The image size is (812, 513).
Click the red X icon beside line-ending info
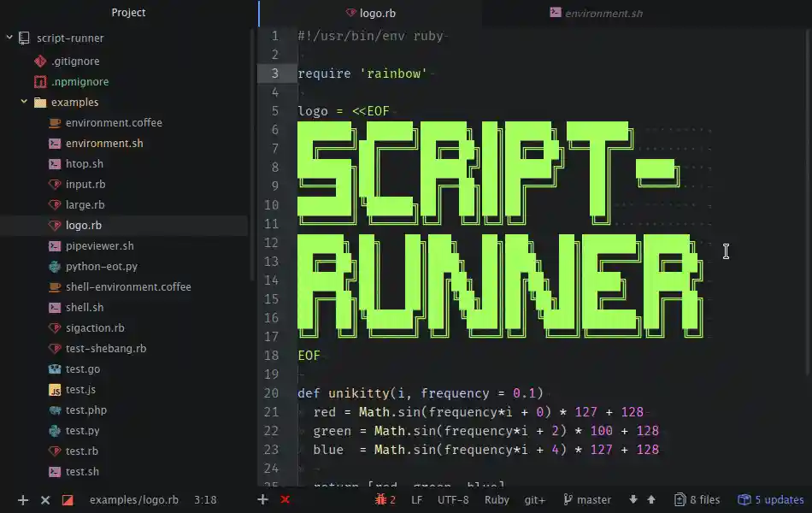(285, 499)
